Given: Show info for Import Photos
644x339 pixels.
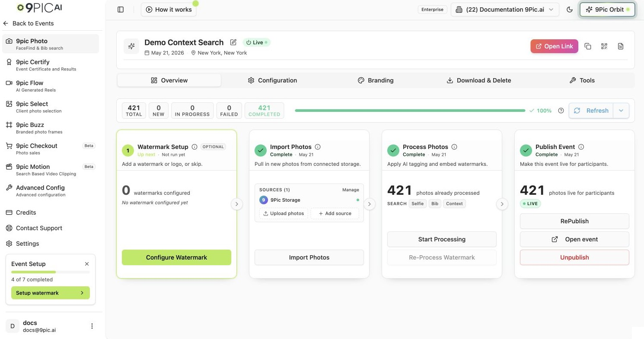Looking at the screenshot, I should click(318, 147).
